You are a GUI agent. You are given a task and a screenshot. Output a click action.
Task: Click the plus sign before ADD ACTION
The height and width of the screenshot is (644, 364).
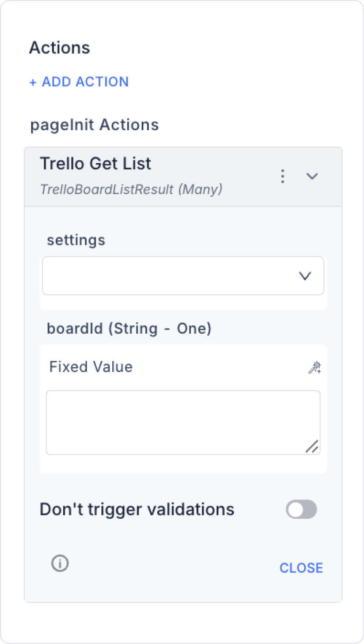33,82
